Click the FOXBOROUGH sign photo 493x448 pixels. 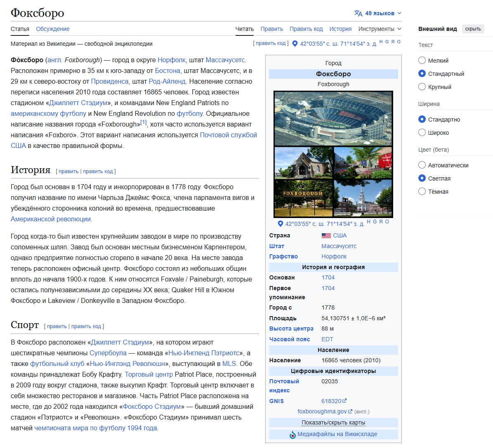(303, 198)
